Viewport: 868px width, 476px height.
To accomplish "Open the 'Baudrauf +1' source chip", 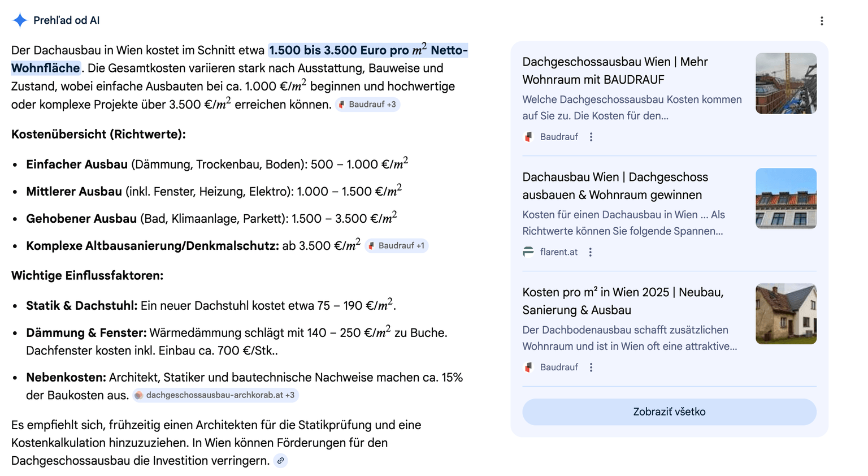I will (x=397, y=246).
